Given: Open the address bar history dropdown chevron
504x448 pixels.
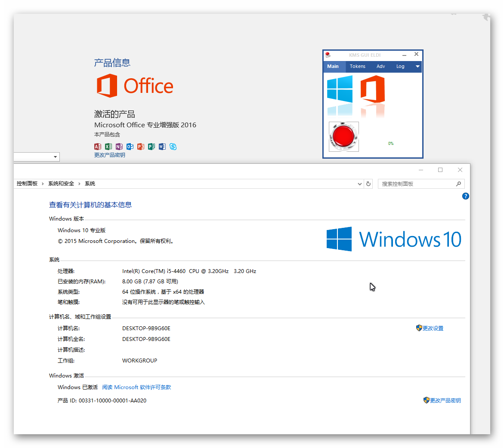Looking at the screenshot, I should [x=360, y=184].
